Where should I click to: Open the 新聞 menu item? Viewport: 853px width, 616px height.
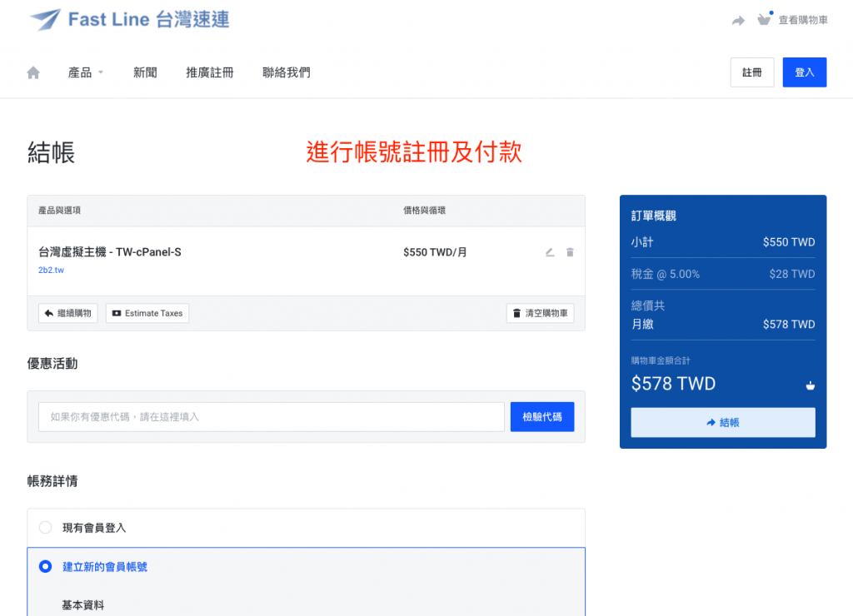145,72
